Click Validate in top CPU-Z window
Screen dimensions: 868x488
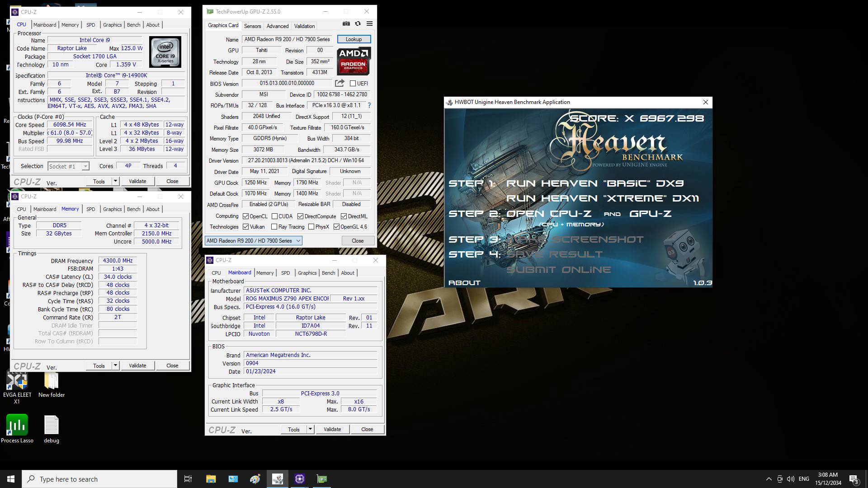[x=137, y=181]
